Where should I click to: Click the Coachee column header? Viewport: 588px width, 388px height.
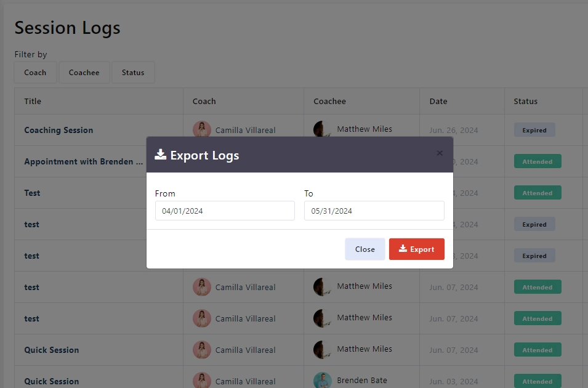[x=329, y=101]
